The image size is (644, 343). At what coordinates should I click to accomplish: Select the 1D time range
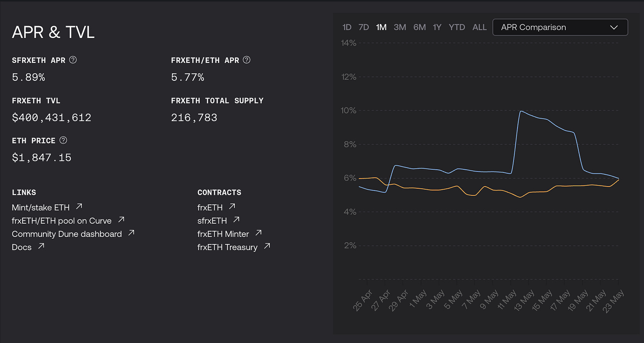(x=347, y=27)
